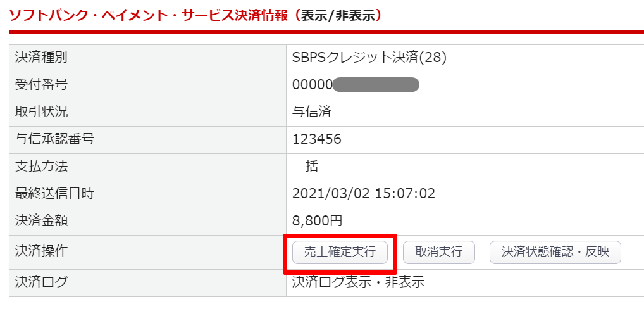Click the 与信済 status text

tap(312, 112)
